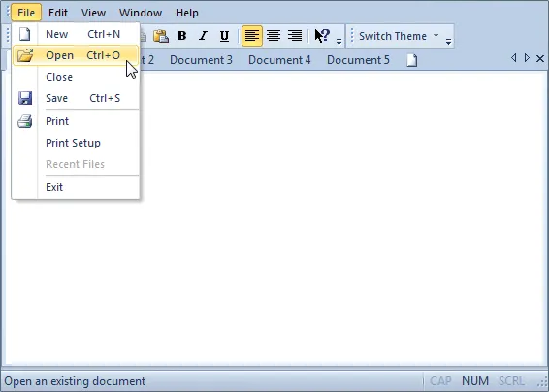Toggle Bold formatting button
The height and width of the screenshot is (392, 549).
[x=181, y=36]
